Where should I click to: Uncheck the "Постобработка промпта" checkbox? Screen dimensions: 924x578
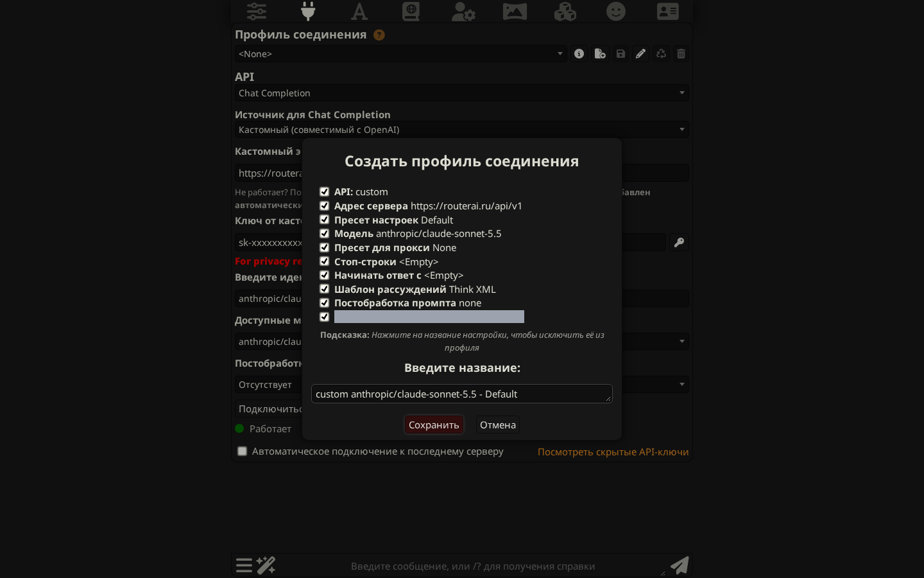tap(324, 302)
